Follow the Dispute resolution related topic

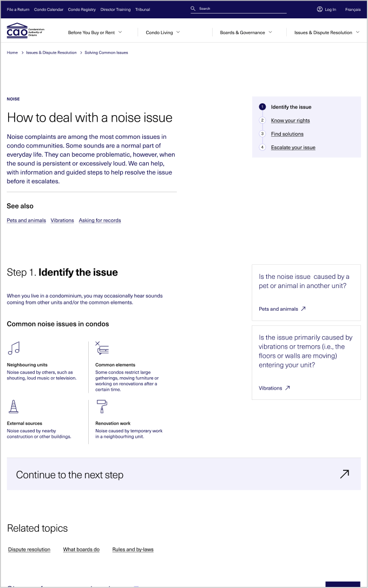29,550
